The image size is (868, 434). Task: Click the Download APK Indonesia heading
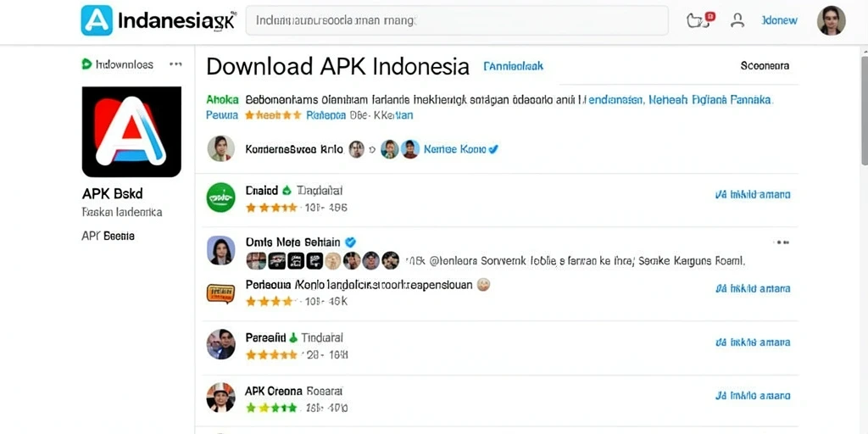click(x=337, y=66)
